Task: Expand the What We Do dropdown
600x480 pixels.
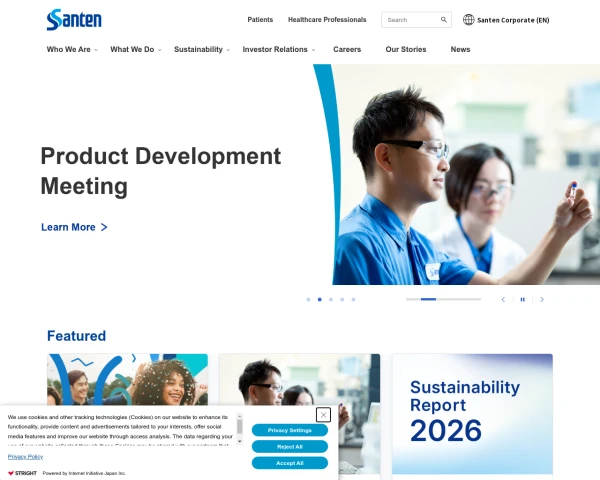Action: 136,49
